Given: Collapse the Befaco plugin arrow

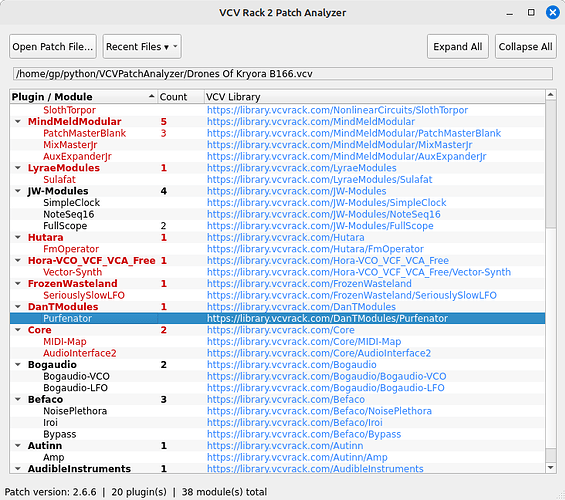Looking at the screenshot, I should (x=18, y=399).
